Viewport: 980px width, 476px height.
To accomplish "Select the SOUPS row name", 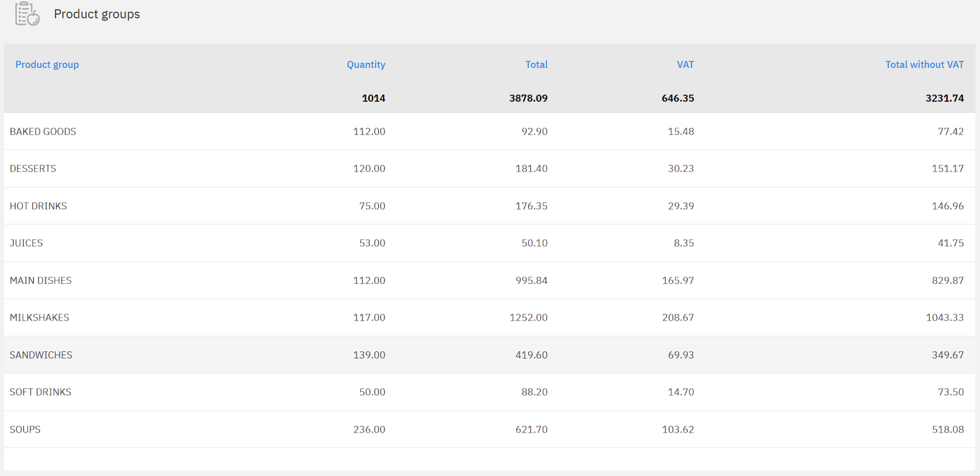I will coord(25,430).
